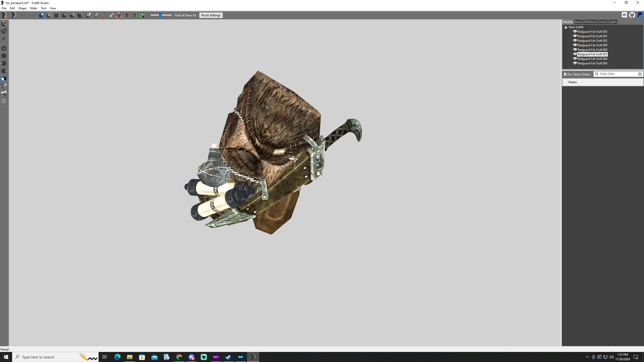Toggle visibility of Redguard Fat Outf.003

click(575, 31)
